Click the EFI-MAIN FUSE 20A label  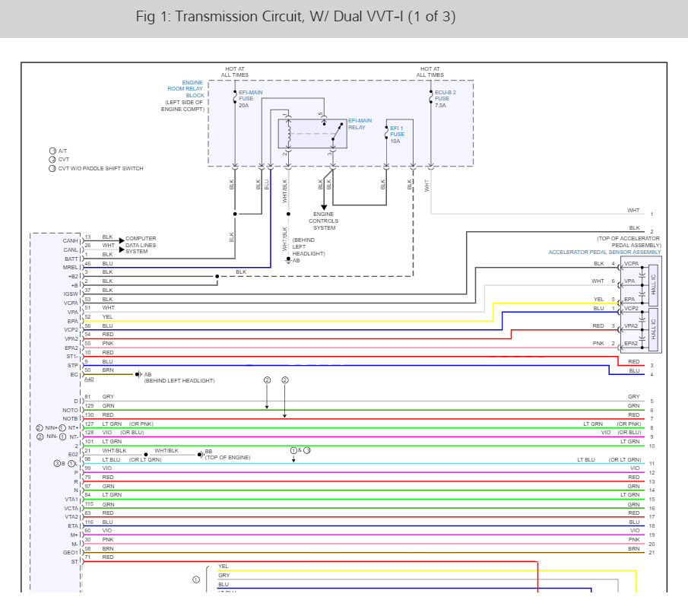pyautogui.click(x=251, y=99)
